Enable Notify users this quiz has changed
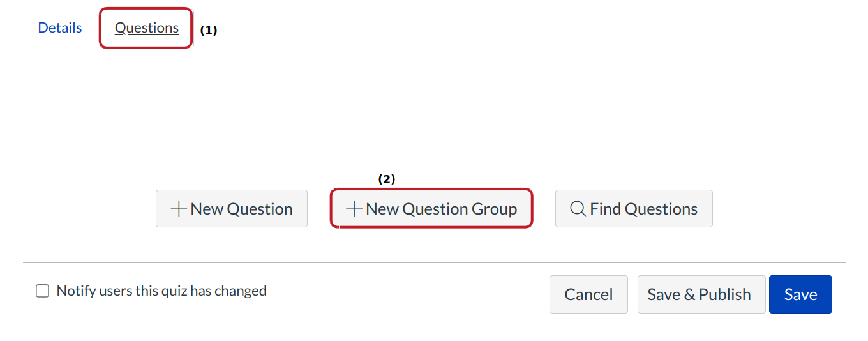The width and height of the screenshot is (868, 341). tap(42, 291)
